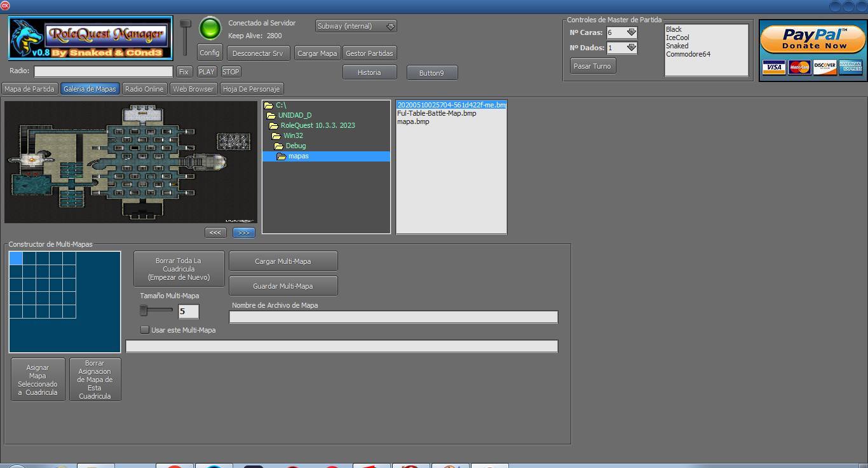The height and width of the screenshot is (468, 868).
Task: Click the previous map arrows button
Action: pyautogui.click(x=215, y=233)
